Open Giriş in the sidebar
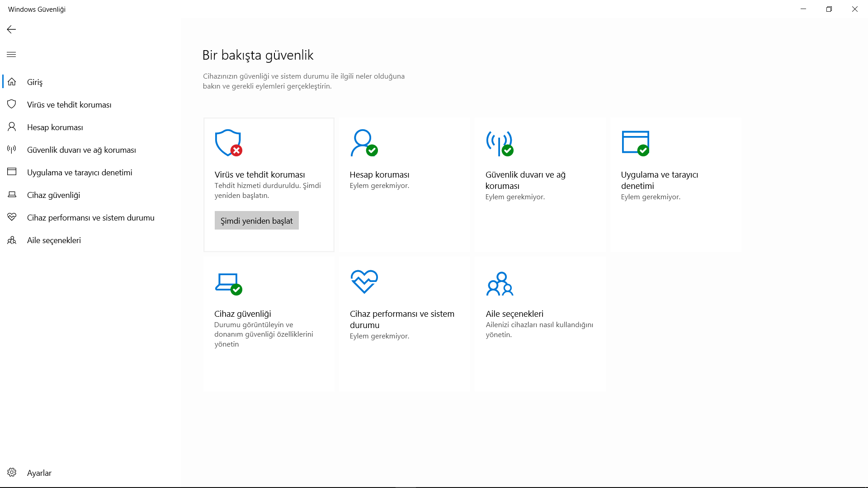This screenshot has height=488, width=868. pyautogui.click(x=90, y=82)
